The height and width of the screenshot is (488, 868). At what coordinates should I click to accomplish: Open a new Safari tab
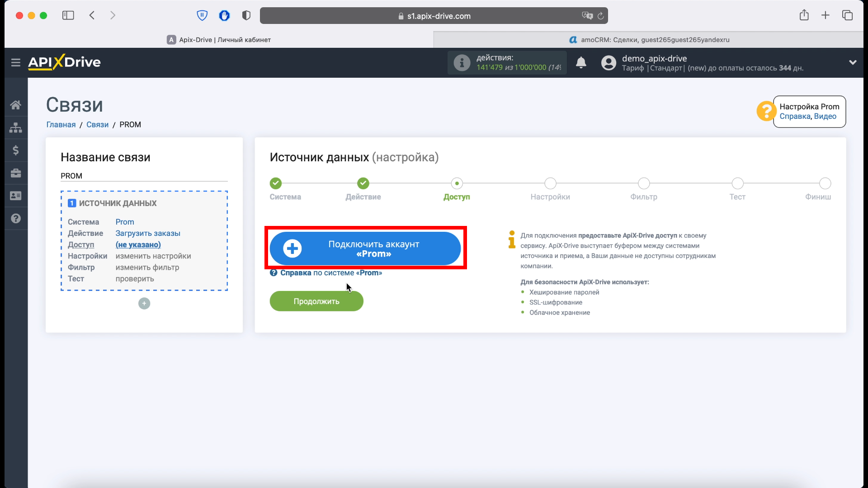tap(826, 15)
